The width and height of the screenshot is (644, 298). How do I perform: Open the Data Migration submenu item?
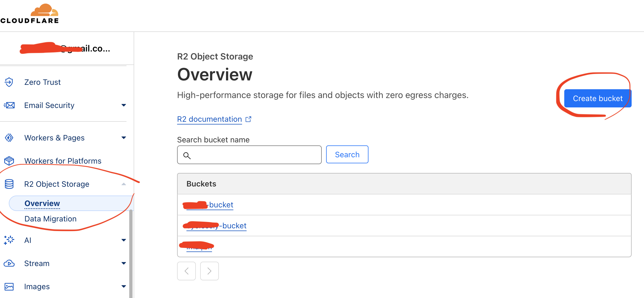51,219
